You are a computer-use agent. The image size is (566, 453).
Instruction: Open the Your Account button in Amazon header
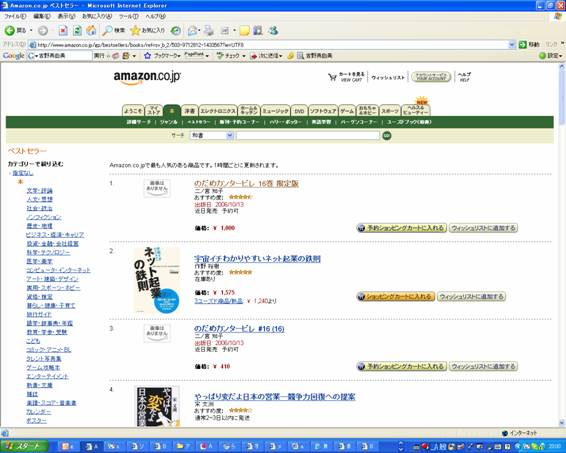coord(431,77)
